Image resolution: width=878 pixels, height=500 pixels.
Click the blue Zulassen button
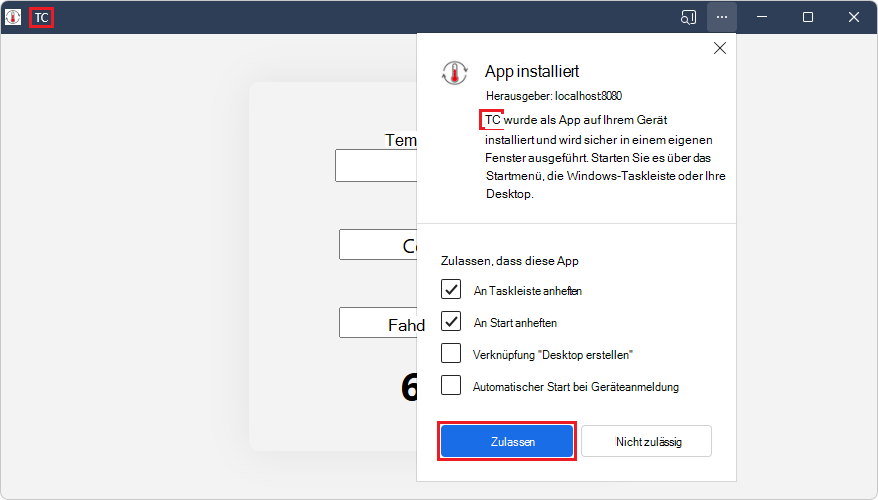(x=507, y=441)
